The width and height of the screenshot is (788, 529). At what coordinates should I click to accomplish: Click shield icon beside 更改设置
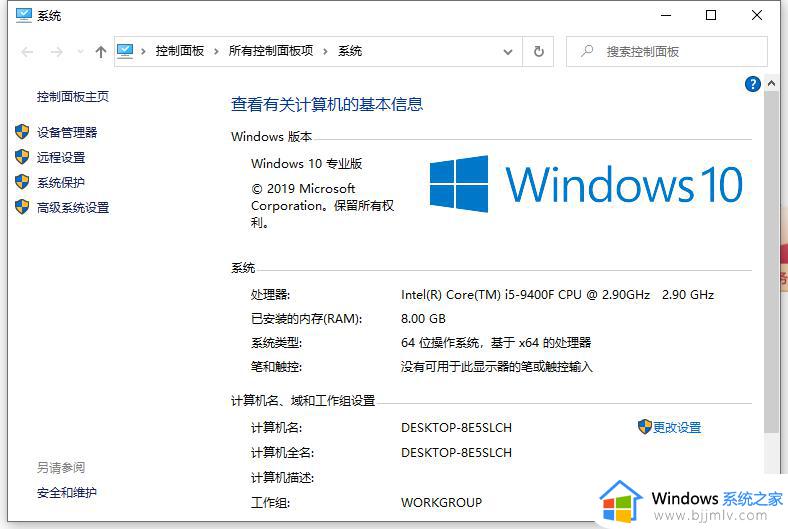tap(645, 427)
